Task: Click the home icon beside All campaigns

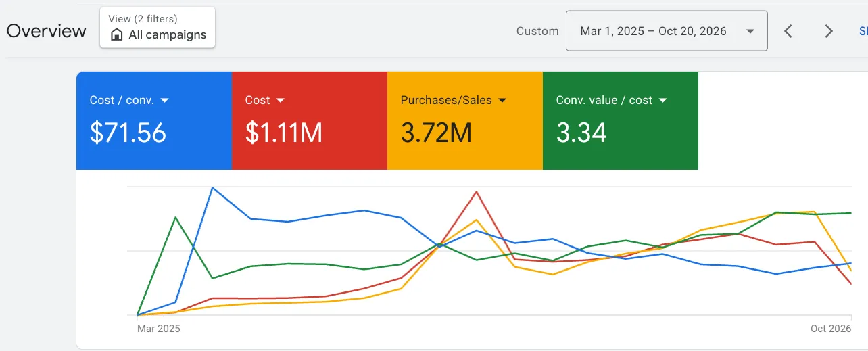Action: tap(117, 34)
